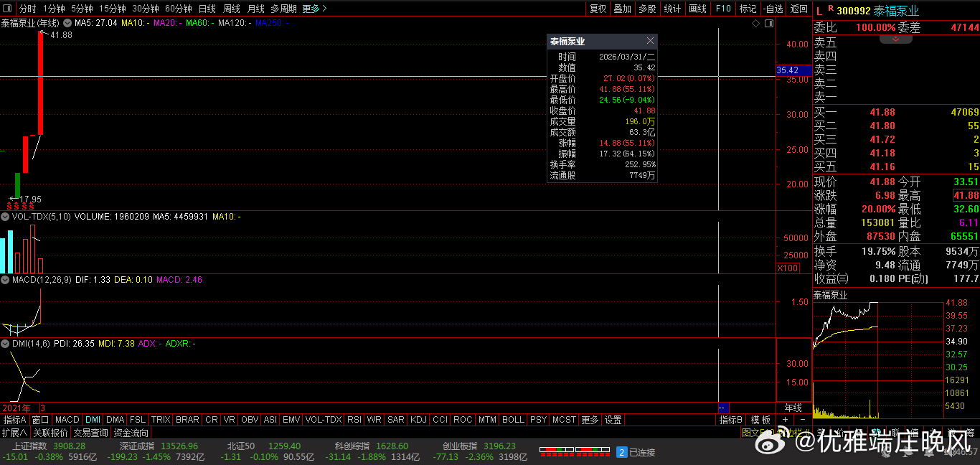Screen dimensions: 980x465
Task: Select MTM indicator tab
Action: (487, 420)
